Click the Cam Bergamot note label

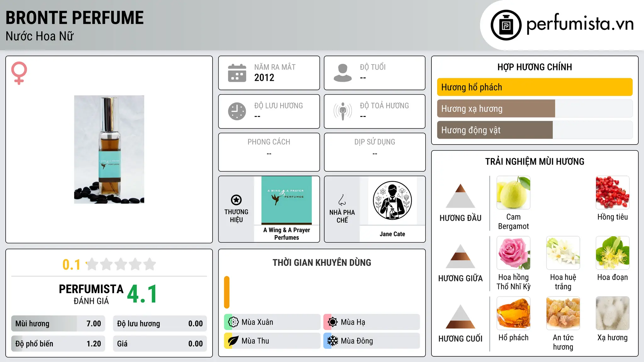coord(514,222)
